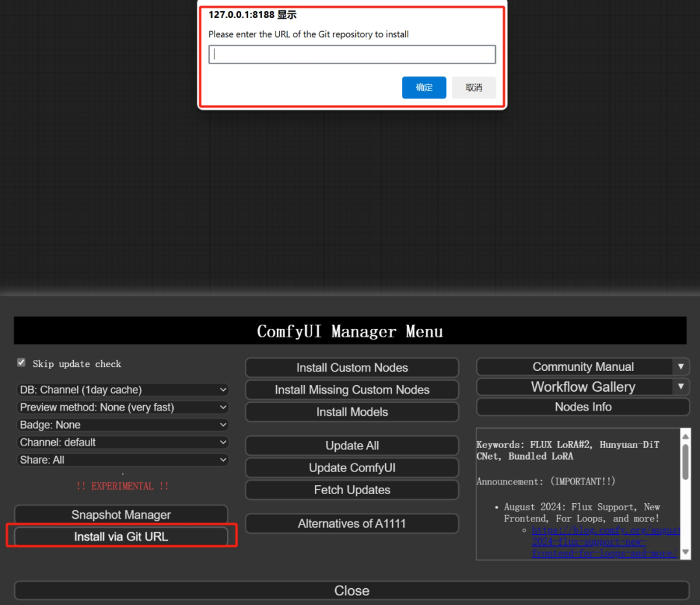
Task: Click the announcement panel scroll down arrow
Action: tap(686, 552)
